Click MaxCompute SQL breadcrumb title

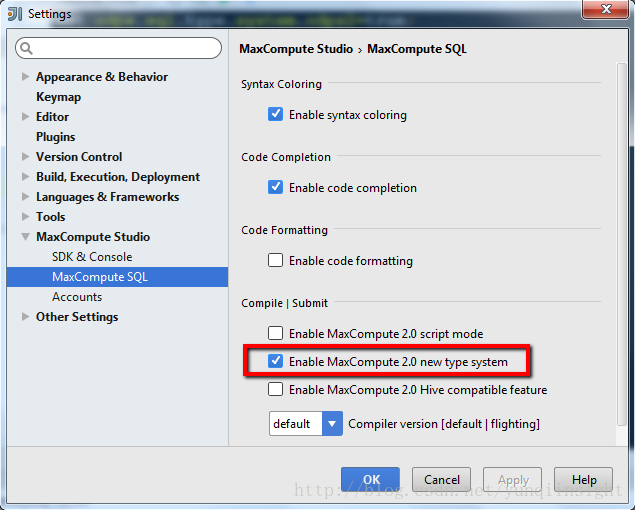[x=417, y=49]
